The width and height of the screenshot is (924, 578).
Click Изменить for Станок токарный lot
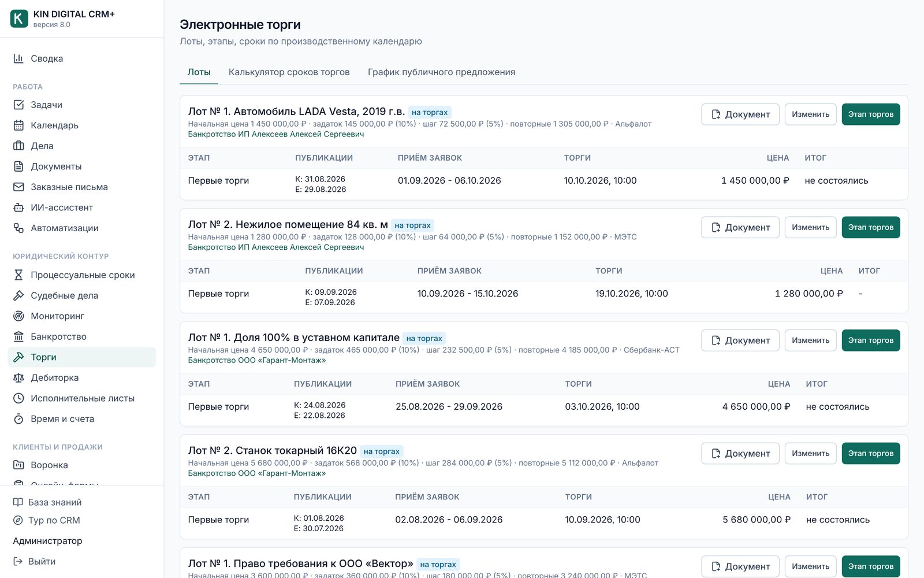point(810,454)
